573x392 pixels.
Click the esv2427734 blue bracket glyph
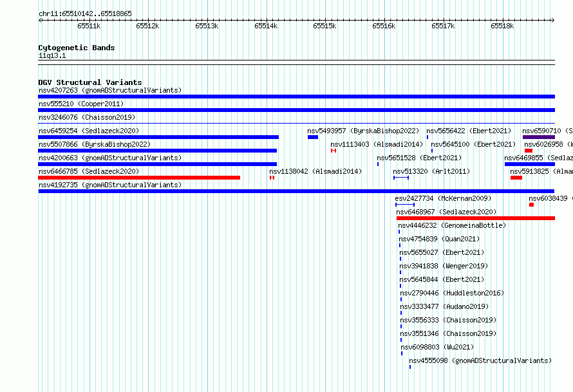point(405,205)
